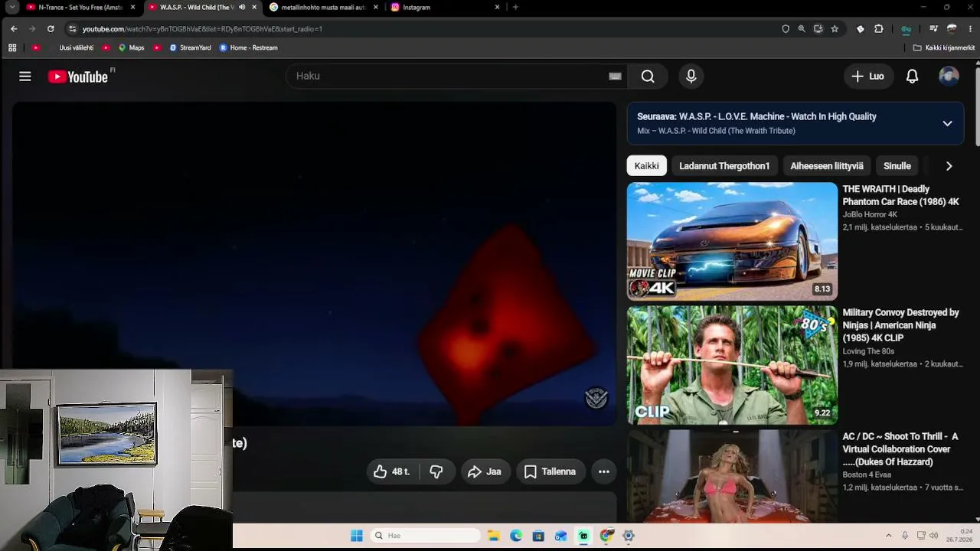
Task: Select the Aiheeseen liittyviä filter chip
Action: (827, 166)
